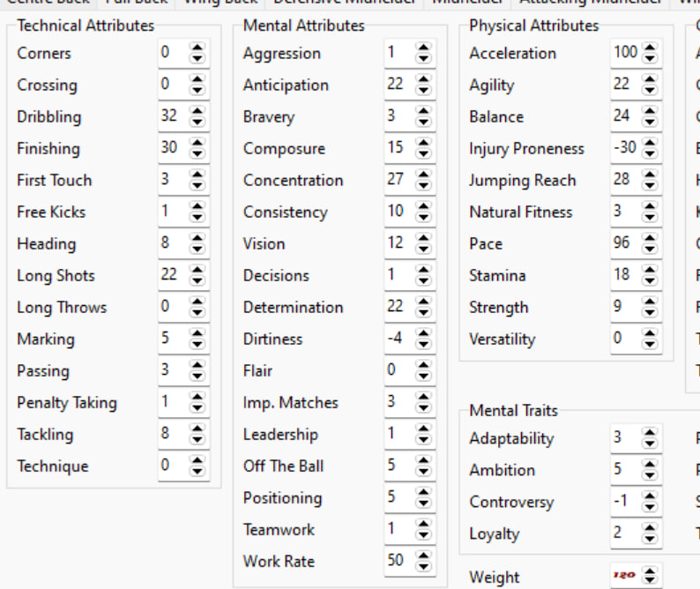Lower the Pace value using down arrow

[650, 249]
